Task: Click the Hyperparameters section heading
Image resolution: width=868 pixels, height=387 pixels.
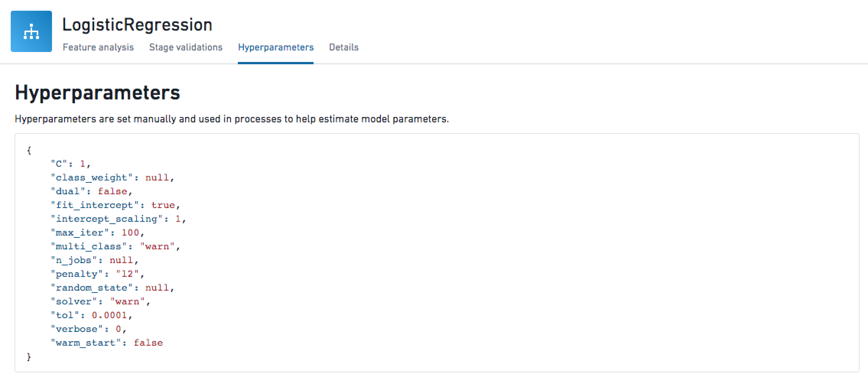Action: coord(98,93)
